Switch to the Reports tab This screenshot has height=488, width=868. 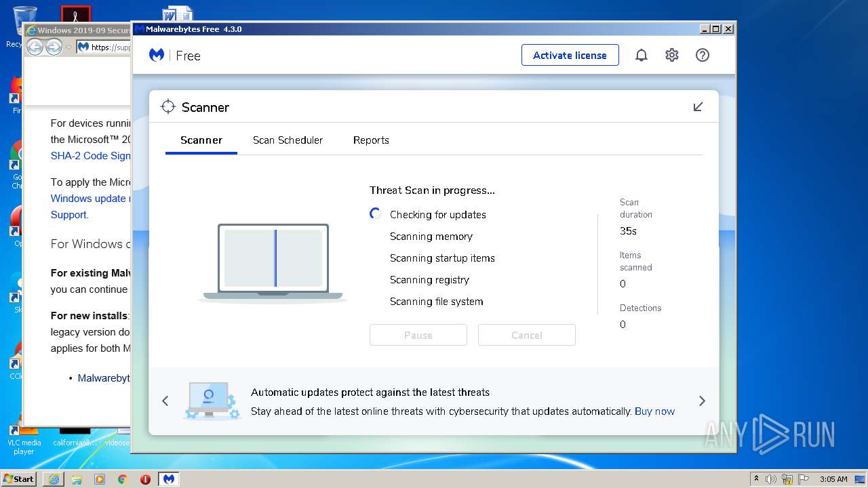[371, 140]
